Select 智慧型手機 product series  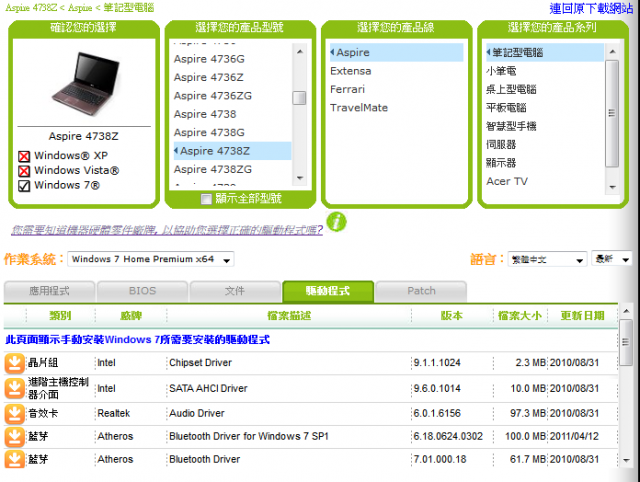click(x=511, y=126)
